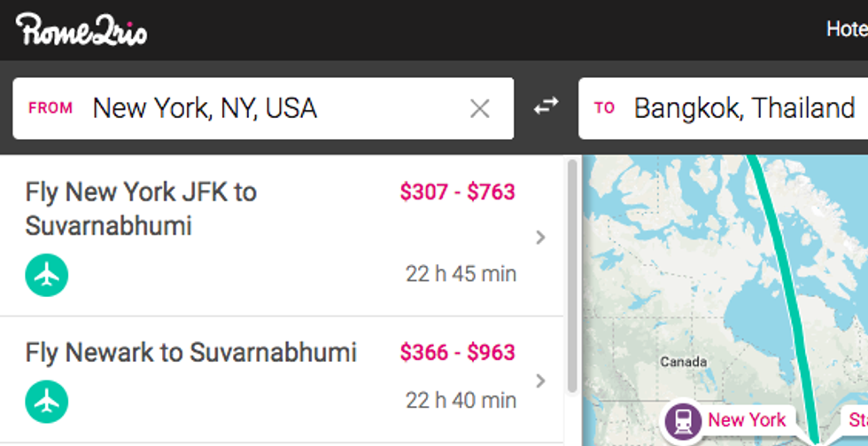The width and height of the screenshot is (868, 446).
Task: Click the plane icon for JFK flight
Action: 47,276
